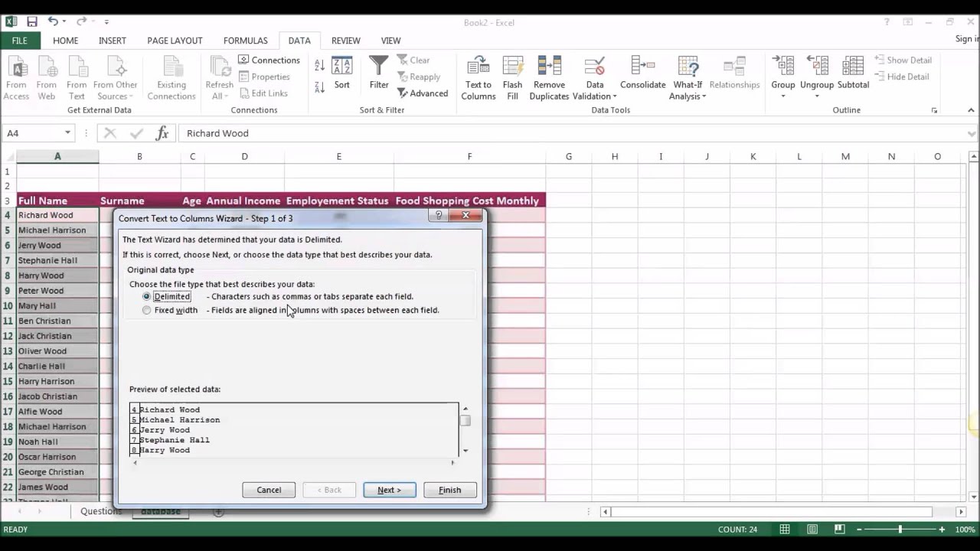Screen dimensions: 980x551
Task: Click Next in the wizard
Action: click(389, 490)
